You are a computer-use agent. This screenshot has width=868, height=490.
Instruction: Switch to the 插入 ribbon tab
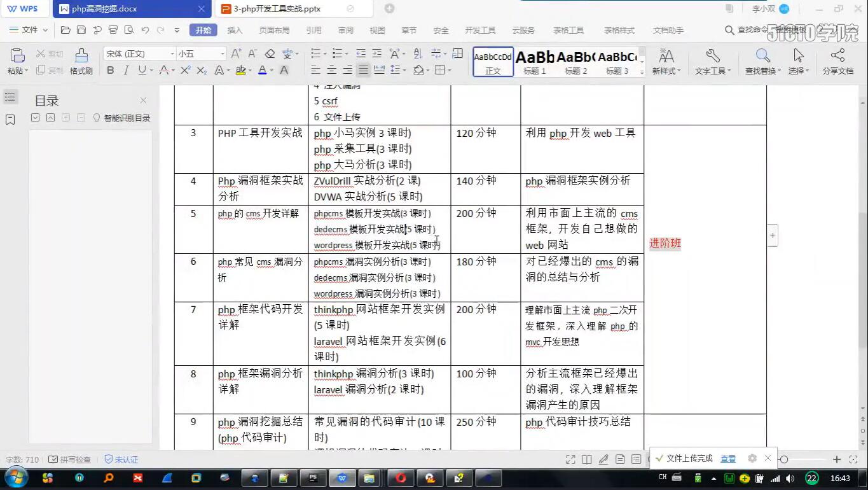point(235,30)
